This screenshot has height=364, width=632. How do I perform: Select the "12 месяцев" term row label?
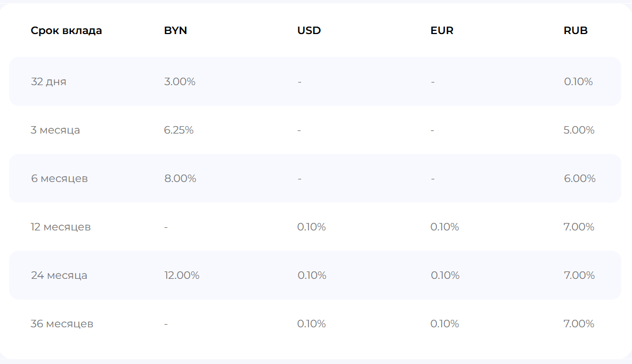(x=61, y=227)
